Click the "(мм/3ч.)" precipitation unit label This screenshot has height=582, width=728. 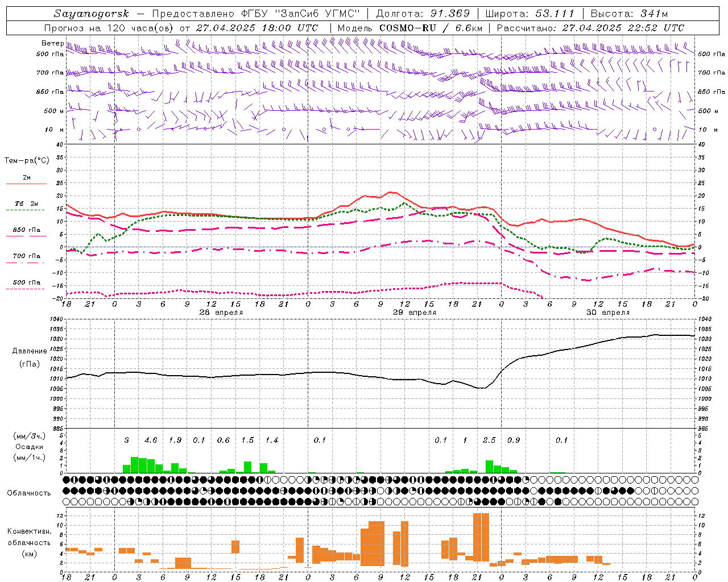pos(30,436)
